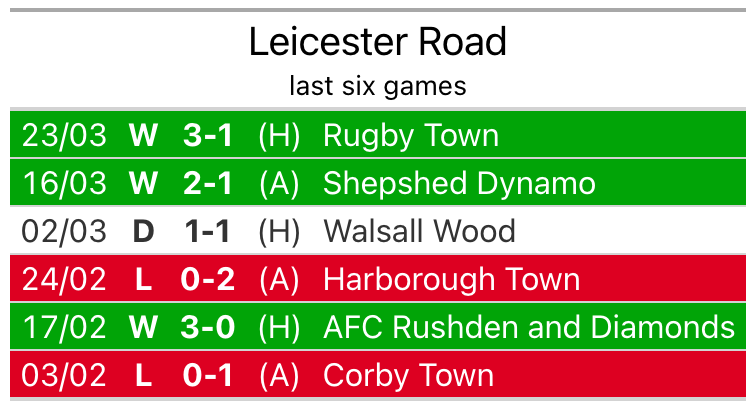754x408 pixels.
Task: Click the D result indicator
Action: tap(143, 231)
